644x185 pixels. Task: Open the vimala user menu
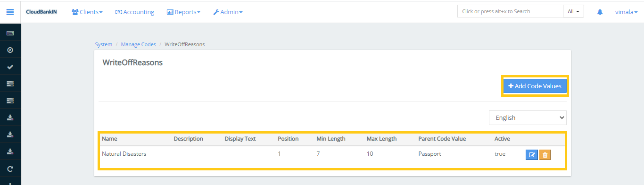pyautogui.click(x=626, y=12)
